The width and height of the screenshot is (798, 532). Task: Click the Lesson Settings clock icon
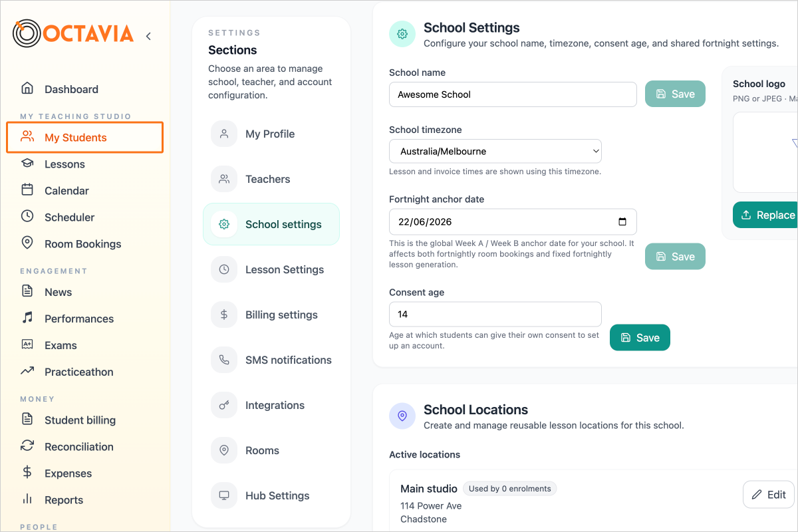coord(224,269)
